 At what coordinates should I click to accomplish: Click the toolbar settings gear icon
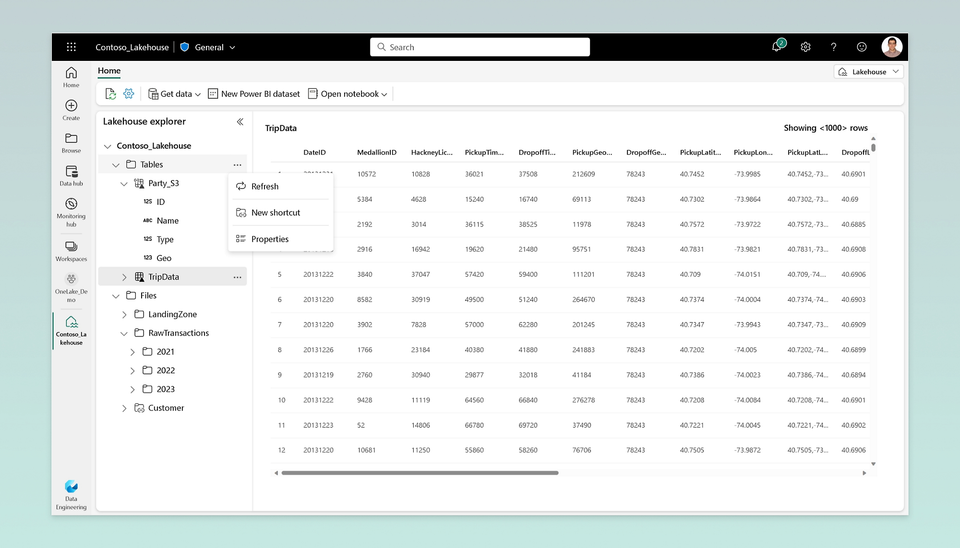pyautogui.click(x=129, y=94)
